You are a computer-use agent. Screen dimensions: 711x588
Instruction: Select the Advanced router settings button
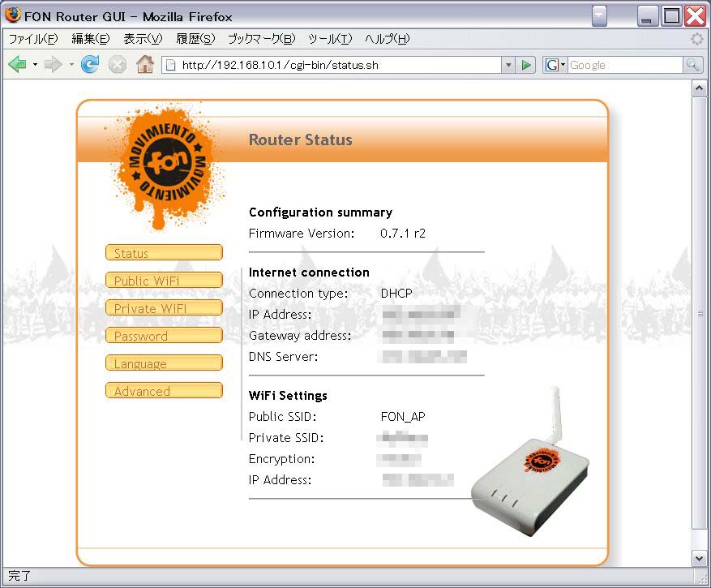coord(164,391)
